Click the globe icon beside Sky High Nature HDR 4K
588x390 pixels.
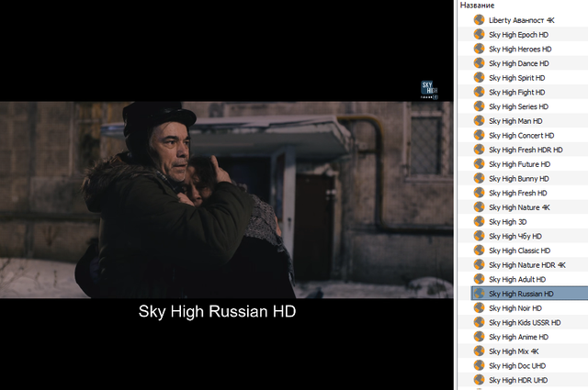(479, 264)
